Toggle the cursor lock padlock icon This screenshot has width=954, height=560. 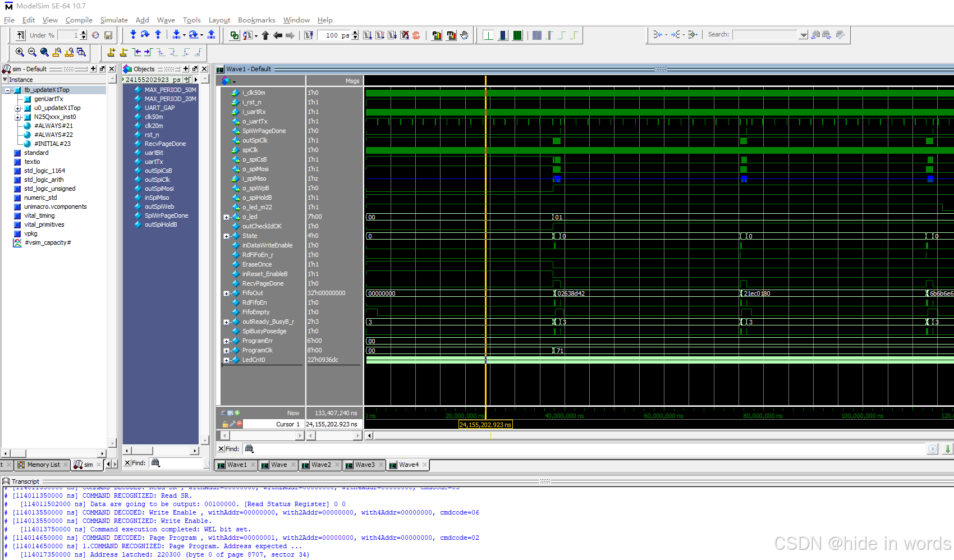(x=225, y=424)
